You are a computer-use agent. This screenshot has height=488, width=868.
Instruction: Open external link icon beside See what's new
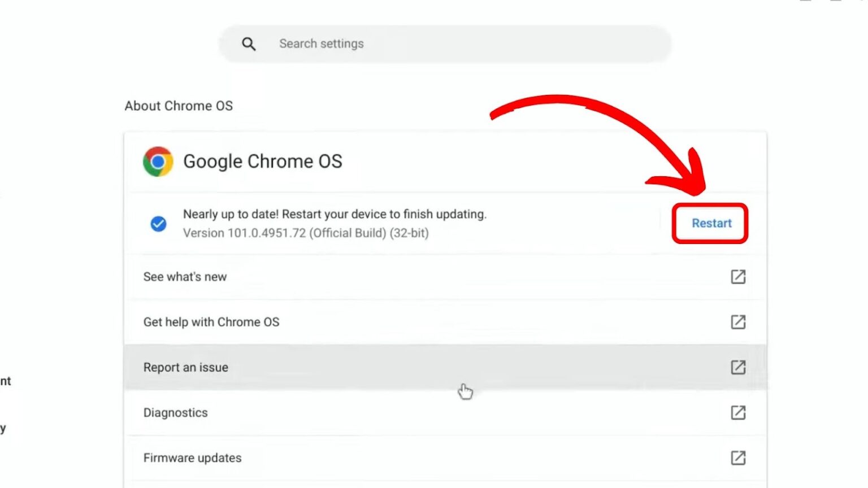738,277
